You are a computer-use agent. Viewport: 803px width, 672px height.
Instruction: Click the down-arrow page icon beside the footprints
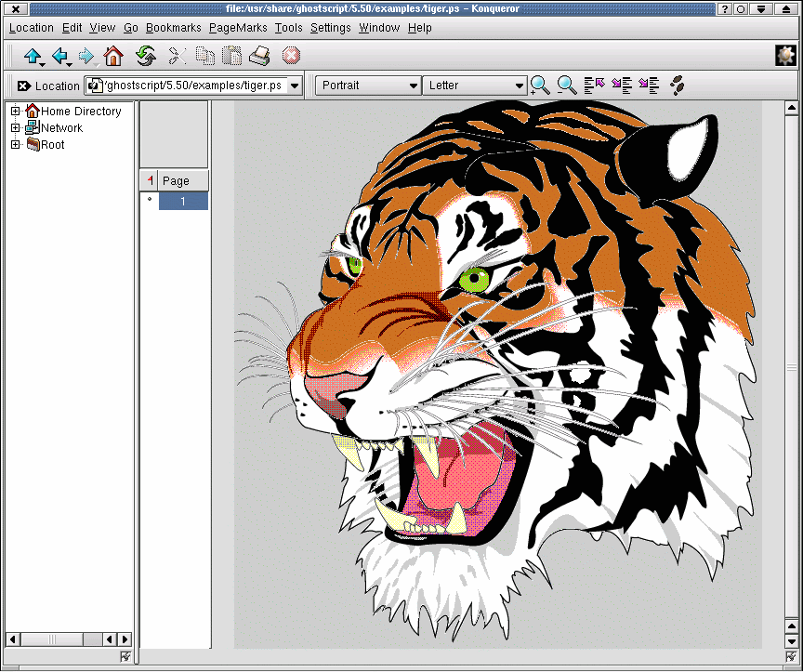(649, 85)
